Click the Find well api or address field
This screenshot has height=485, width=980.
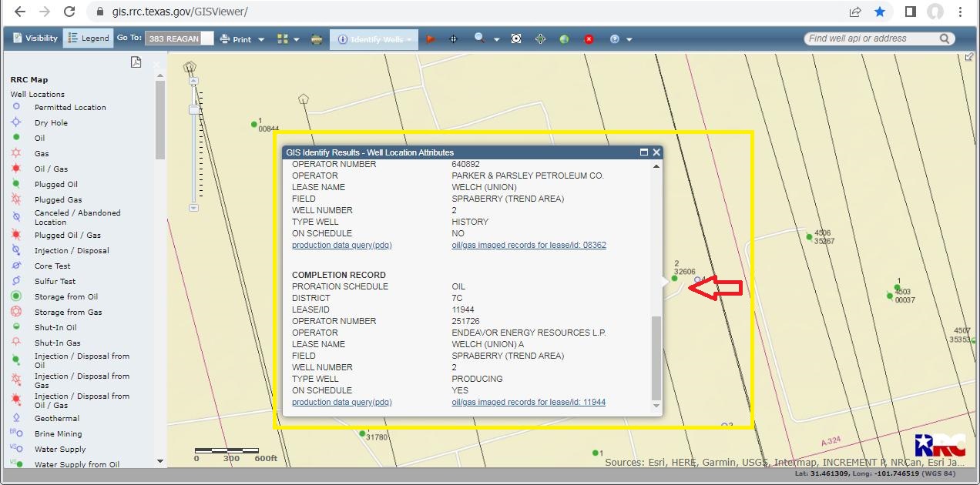(x=871, y=38)
